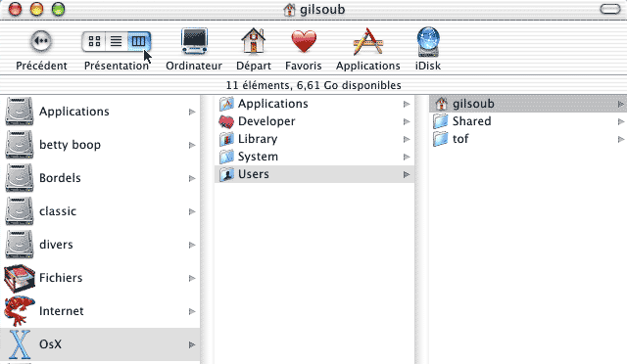Viewport: 627px width, 364px height.
Task: Expand the betty boop arrow
Action: 192,145
